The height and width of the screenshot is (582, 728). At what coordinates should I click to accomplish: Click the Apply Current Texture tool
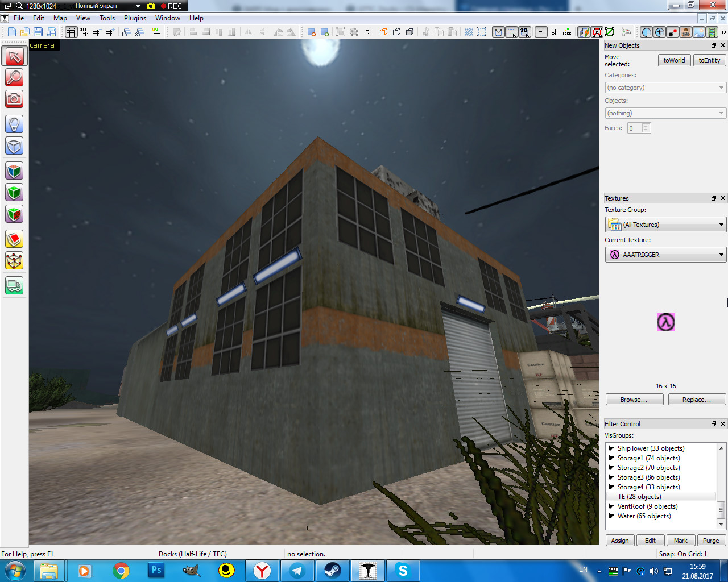tap(14, 193)
